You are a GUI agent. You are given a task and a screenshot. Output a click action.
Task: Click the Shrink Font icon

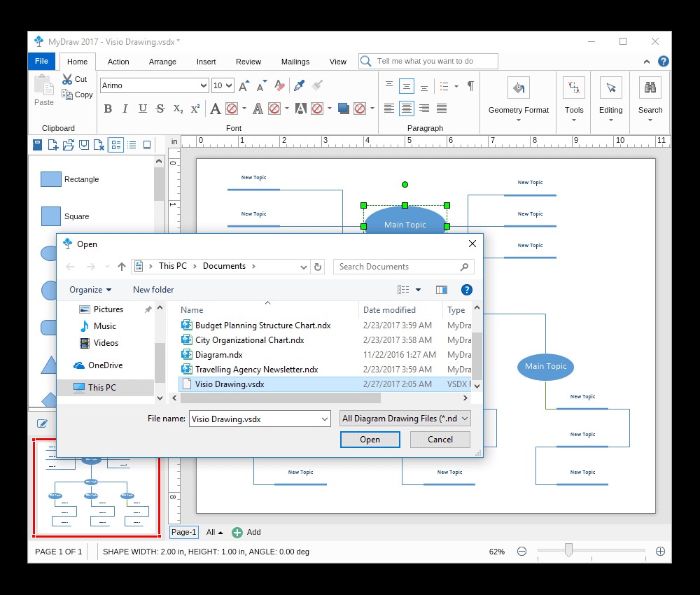262,85
